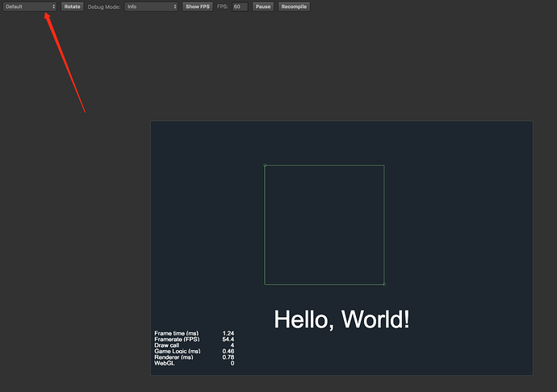Viewport: 557px width, 392px height.
Task: Open the Default device resolution dropdown
Action: coord(30,6)
